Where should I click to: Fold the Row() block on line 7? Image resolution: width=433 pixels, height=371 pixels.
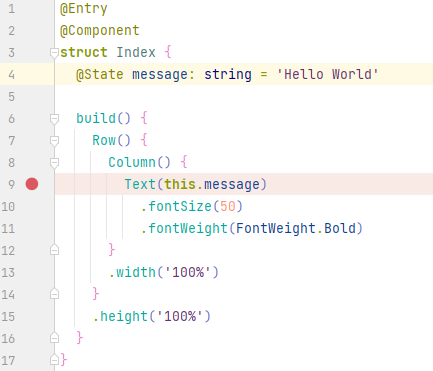[x=54, y=141]
